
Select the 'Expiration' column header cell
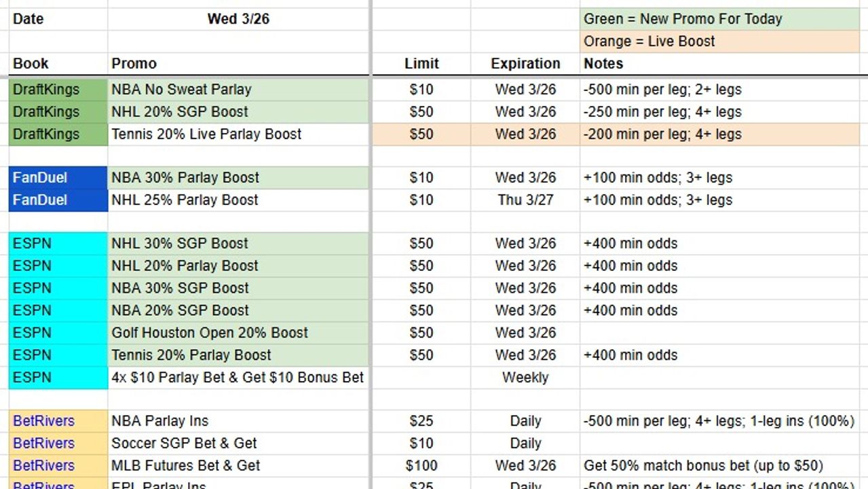pyautogui.click(x=525, y=64)
